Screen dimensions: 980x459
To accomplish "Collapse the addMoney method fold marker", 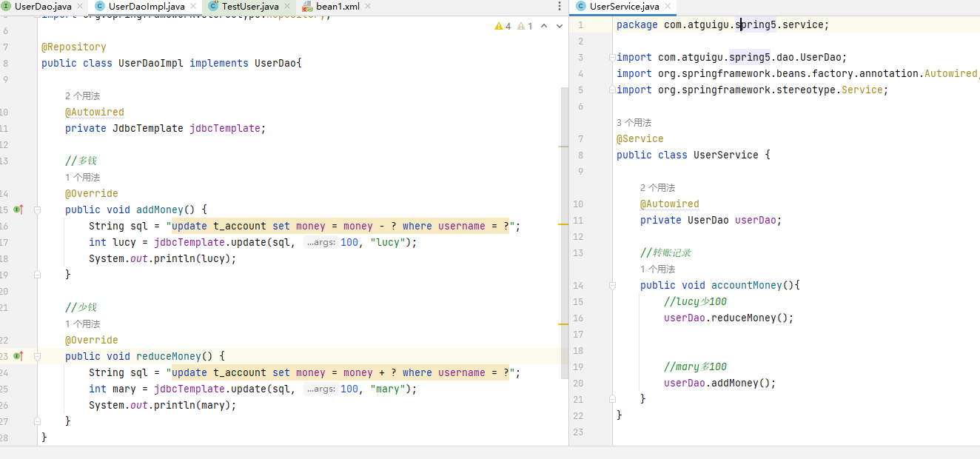I will 37,210.
